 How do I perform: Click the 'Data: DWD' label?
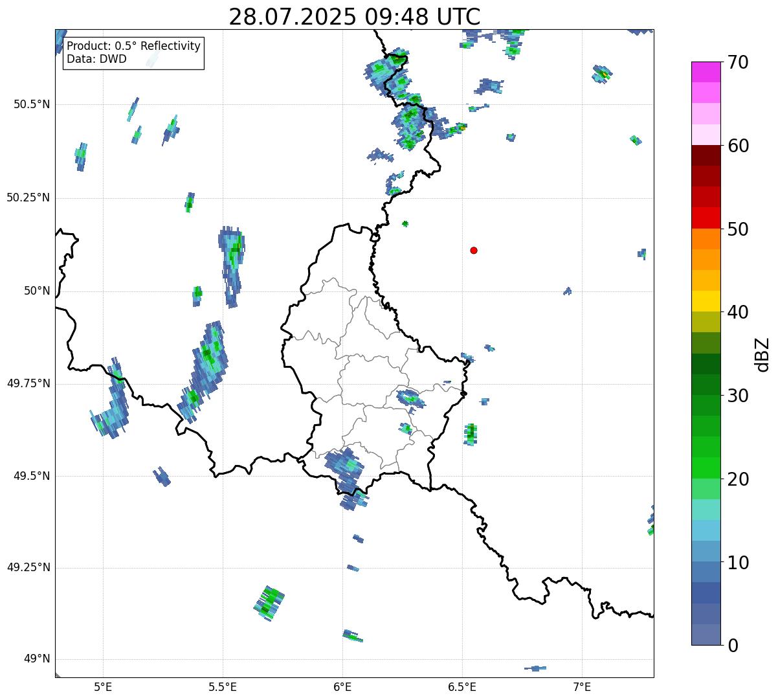coord(96,60)
